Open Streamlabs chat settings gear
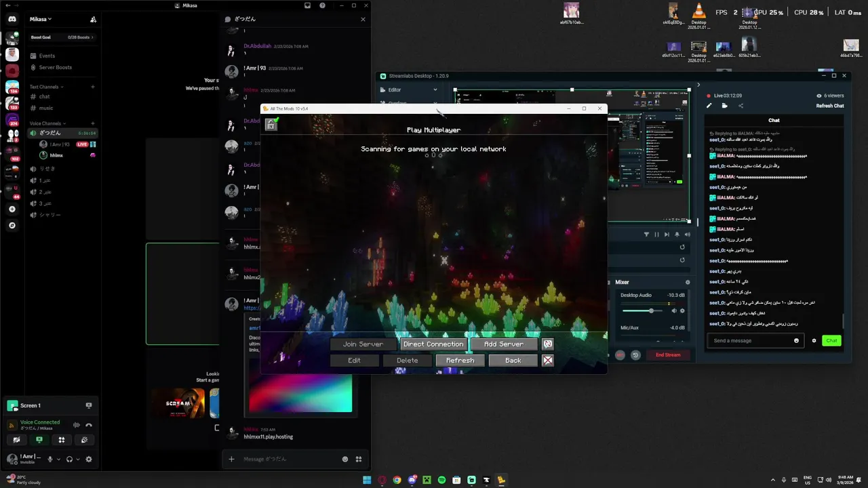This screenshot has width=868, height=488. click(814, 341)
